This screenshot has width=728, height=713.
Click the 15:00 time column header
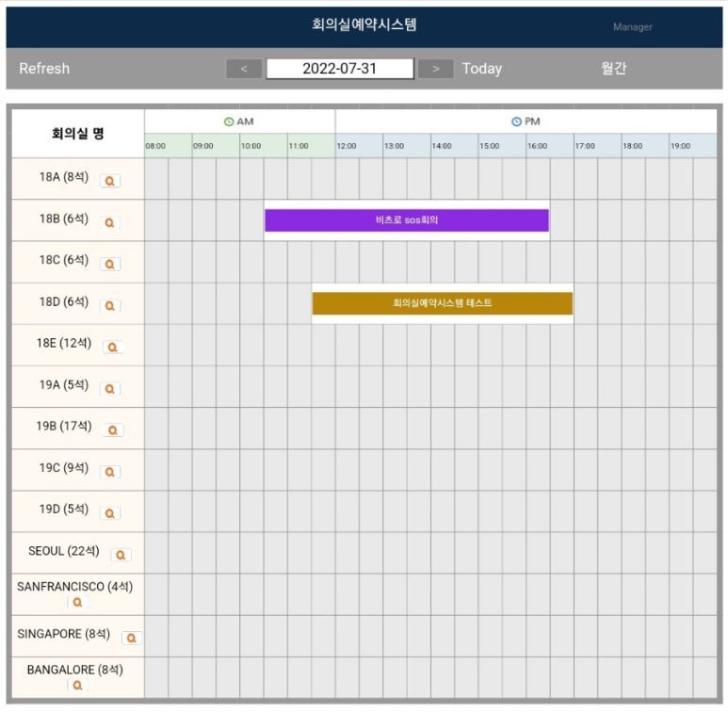502,146
